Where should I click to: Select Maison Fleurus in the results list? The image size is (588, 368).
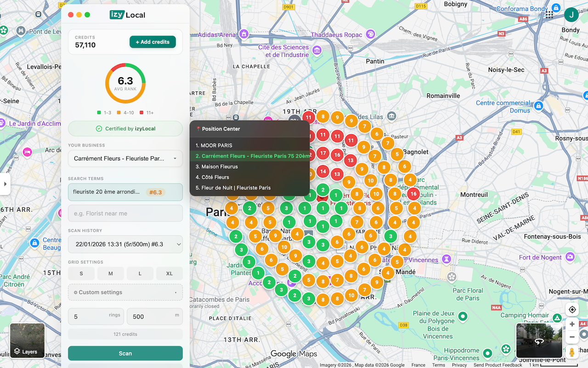pos(250,167)
